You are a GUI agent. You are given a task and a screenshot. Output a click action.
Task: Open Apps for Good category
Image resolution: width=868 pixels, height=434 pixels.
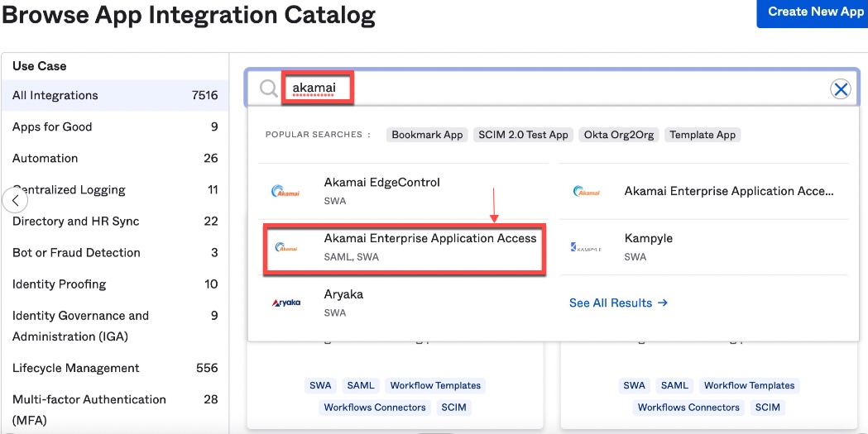pyautogui.click(x=52, y=127)
